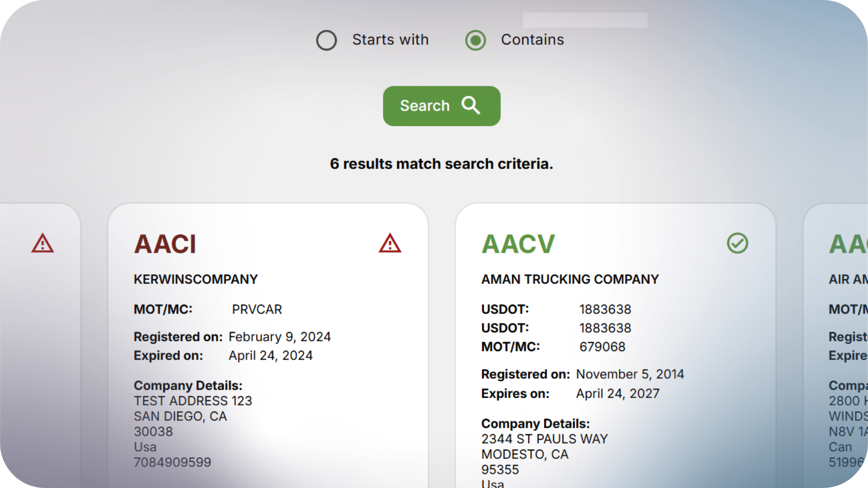Click the phone number 7084909599 on AACI card
Screen dimensions: 868x488
coord(172,462)
